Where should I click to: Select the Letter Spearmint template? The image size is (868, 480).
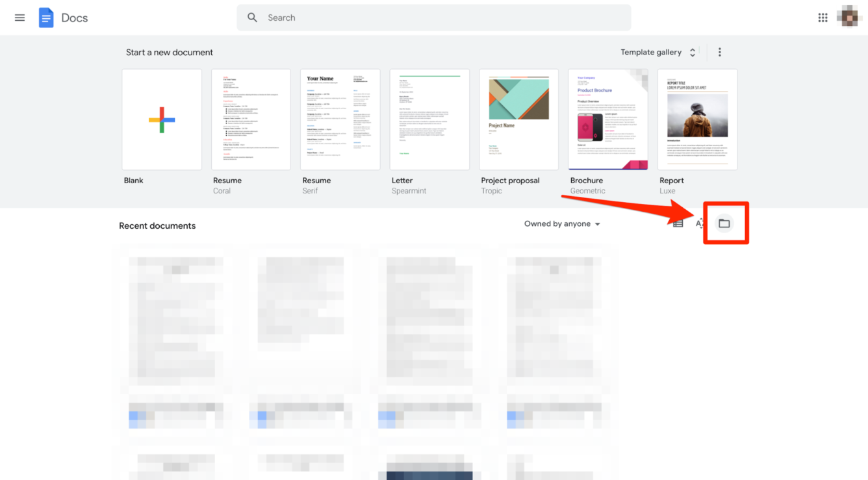tap(429, 120)
